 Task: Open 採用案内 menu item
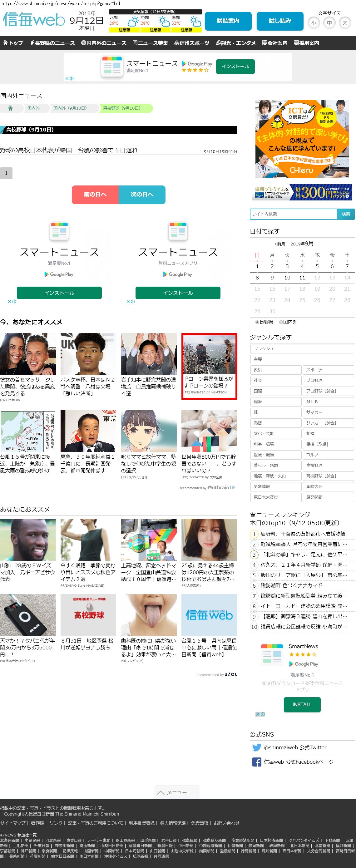click(306, 43)
